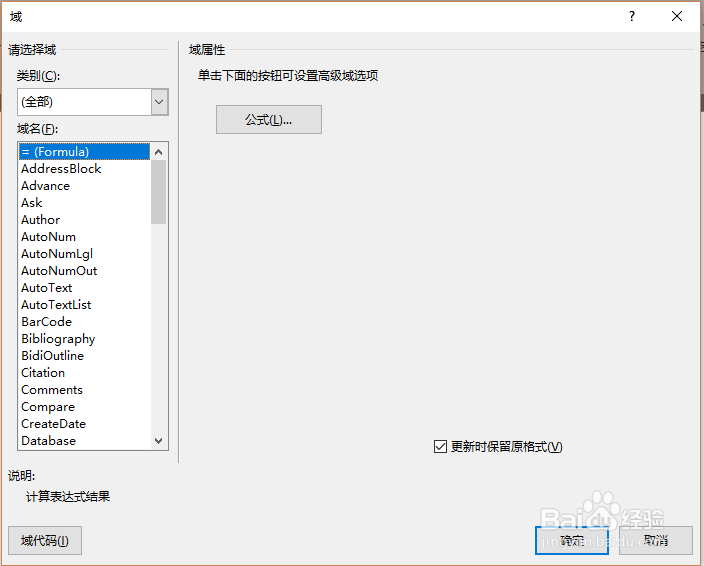Confirm with the 确定 button

coord(572,540)
